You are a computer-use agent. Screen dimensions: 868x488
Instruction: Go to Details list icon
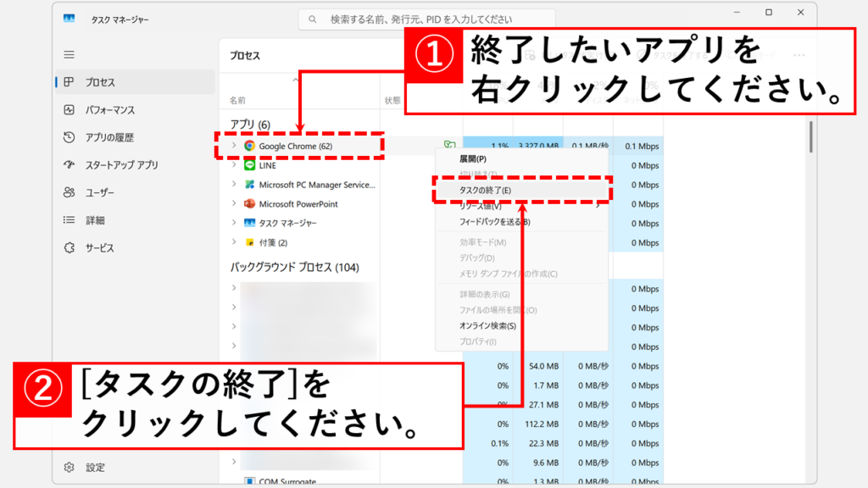click(x=70, y=220)
